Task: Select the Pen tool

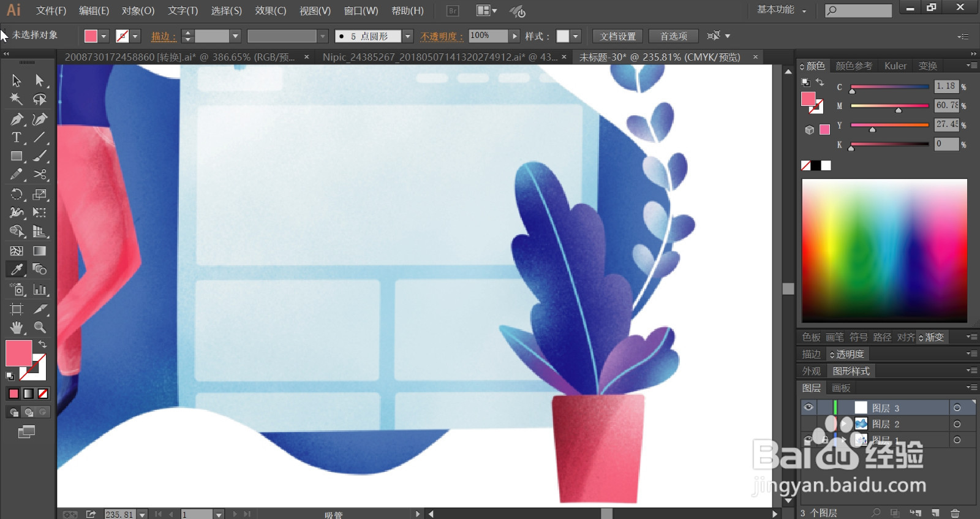Action: click(x=17, y=119)
